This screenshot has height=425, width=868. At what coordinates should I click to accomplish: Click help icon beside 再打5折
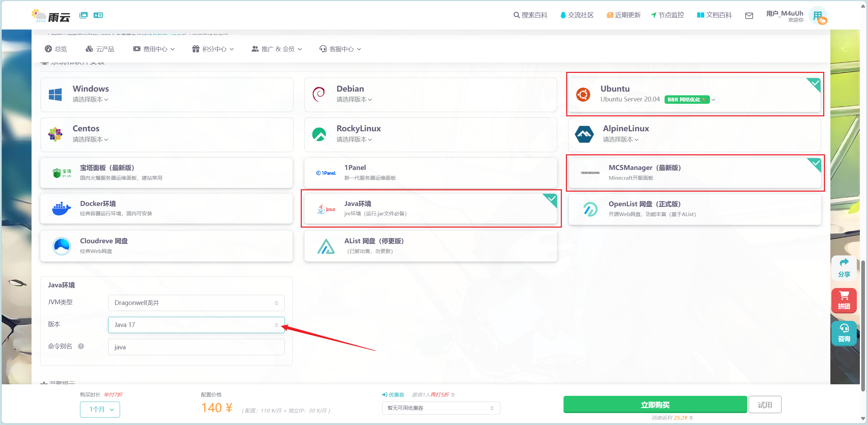coord(453,395)
